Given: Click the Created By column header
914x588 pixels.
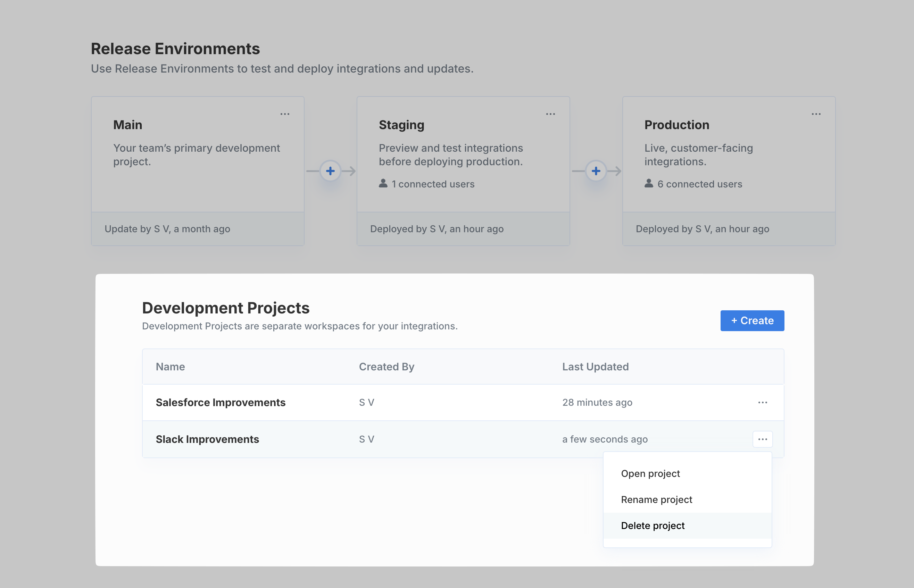Looking at the screenshot, I should (x=387, y=367).
